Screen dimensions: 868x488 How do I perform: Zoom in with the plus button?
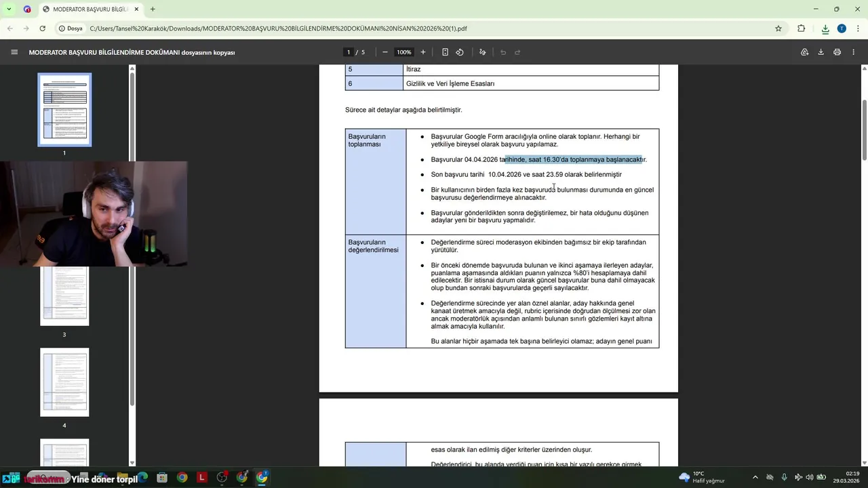point(423,52)
